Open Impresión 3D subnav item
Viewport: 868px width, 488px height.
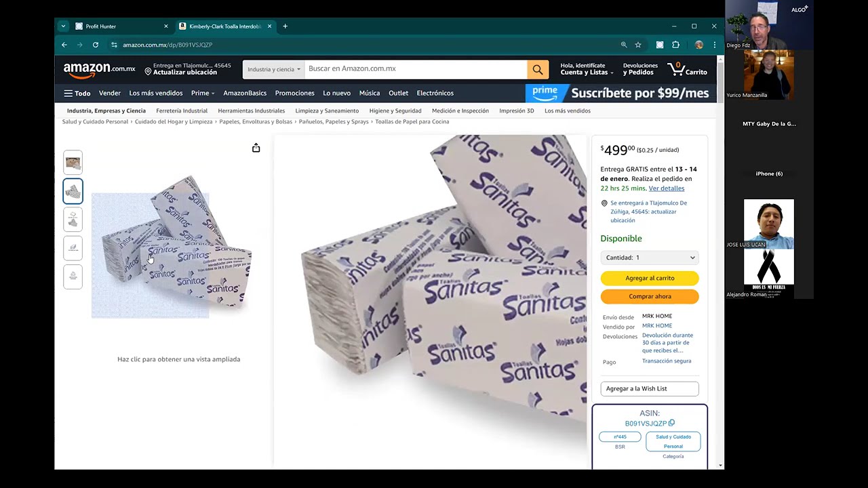[517, 110]
